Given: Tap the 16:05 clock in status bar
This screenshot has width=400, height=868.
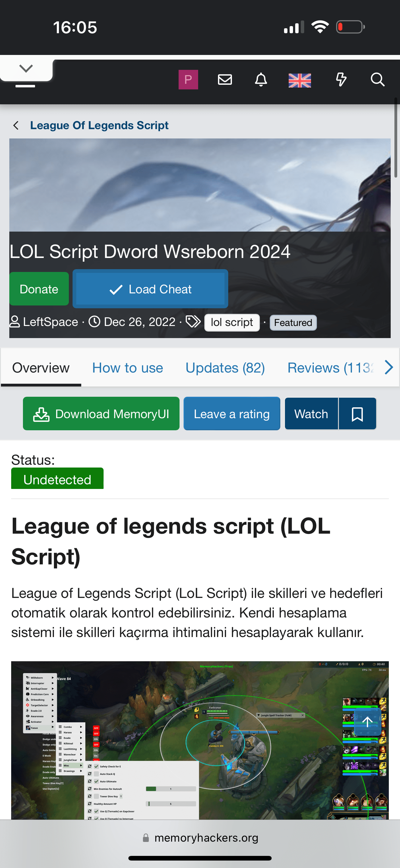Looking at the screenshot, I should [75, 27].
